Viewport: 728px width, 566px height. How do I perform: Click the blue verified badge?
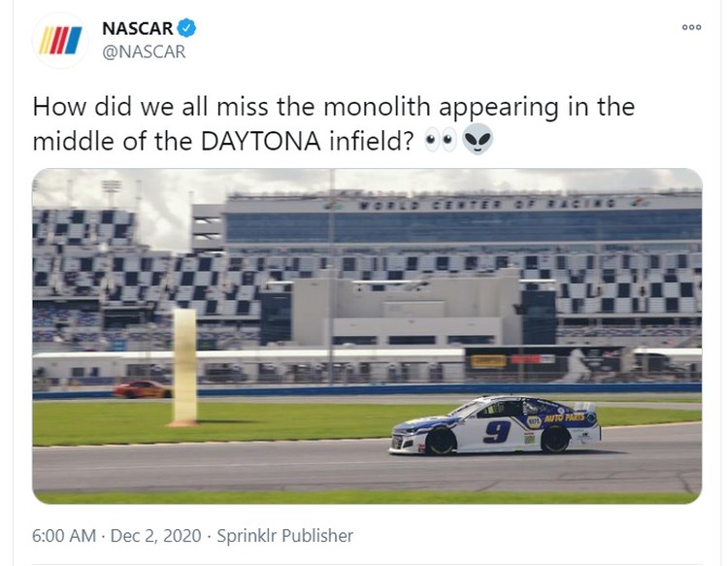click(186, 28)
